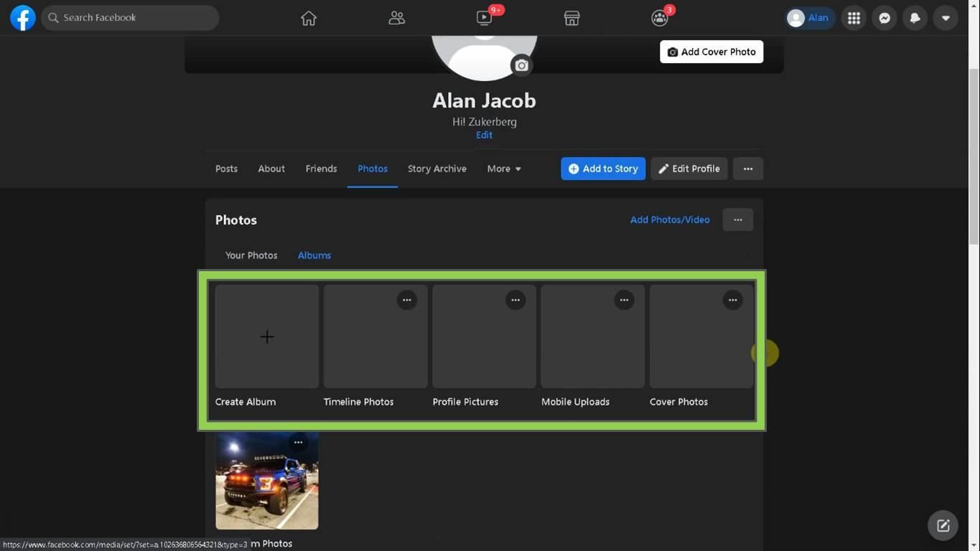Open the Mobile Uploads album tile
Image resolution: width=980 pixels, height=551 pixels.
pyautogui.click(x=592, y=336)
